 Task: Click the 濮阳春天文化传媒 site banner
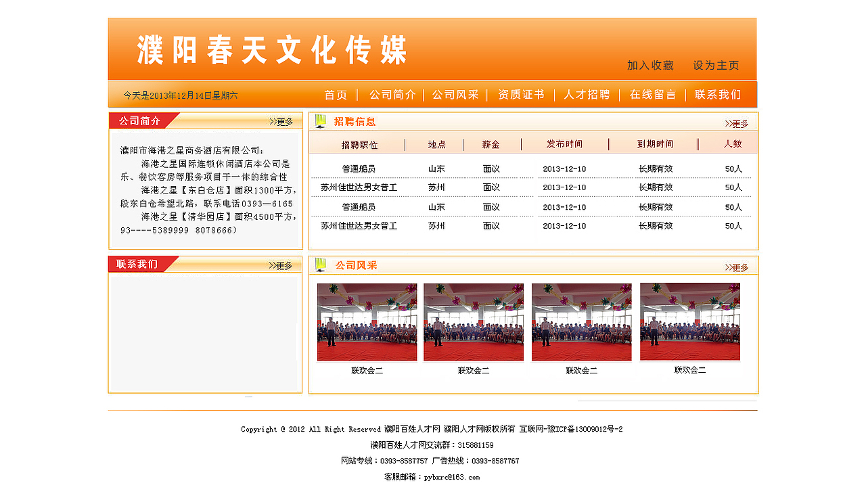pyautogui.click(x=272, y=49)
